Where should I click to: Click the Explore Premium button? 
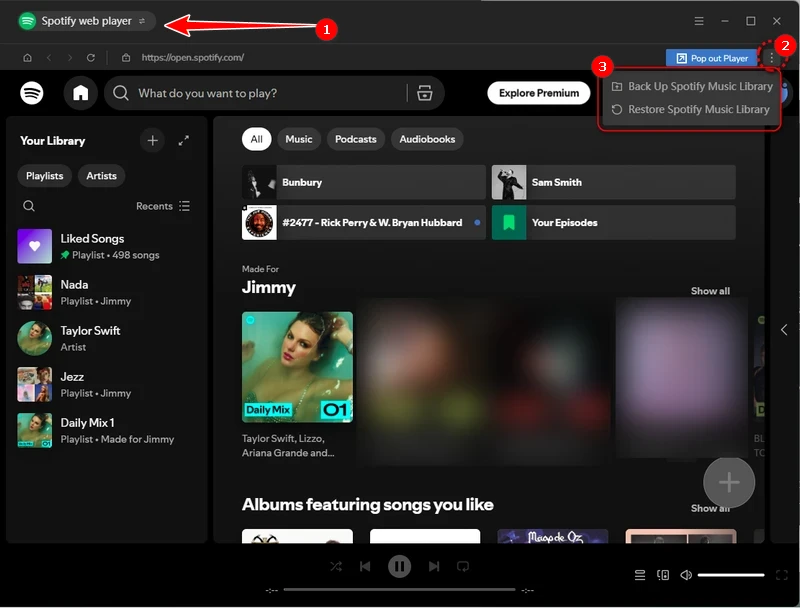coord(538,92)
